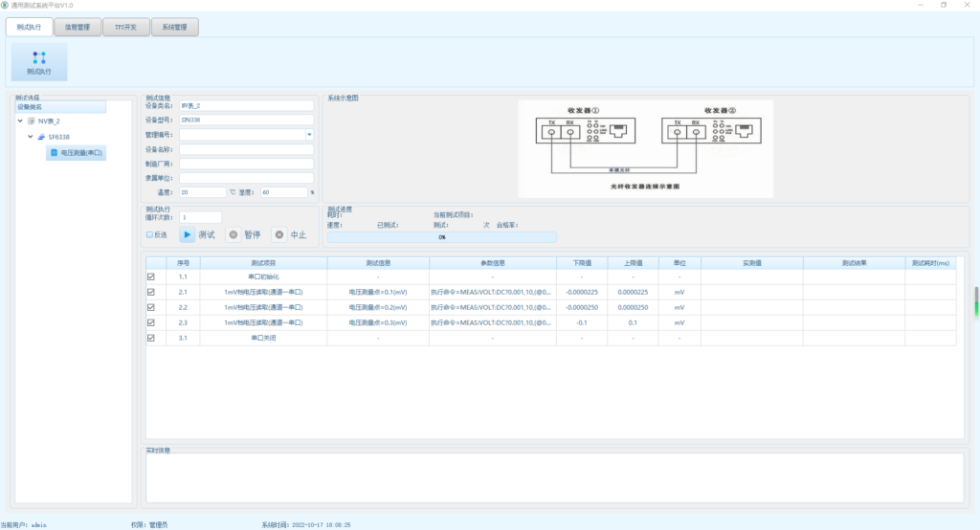Click the SF6338 device icon in tree
The image size is (980, 530).
[x=41, y=137]
